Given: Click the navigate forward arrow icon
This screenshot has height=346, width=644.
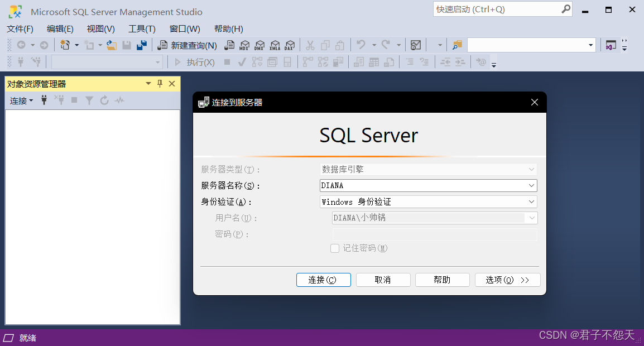Looking at the screenshot, I should pos(44,45).
